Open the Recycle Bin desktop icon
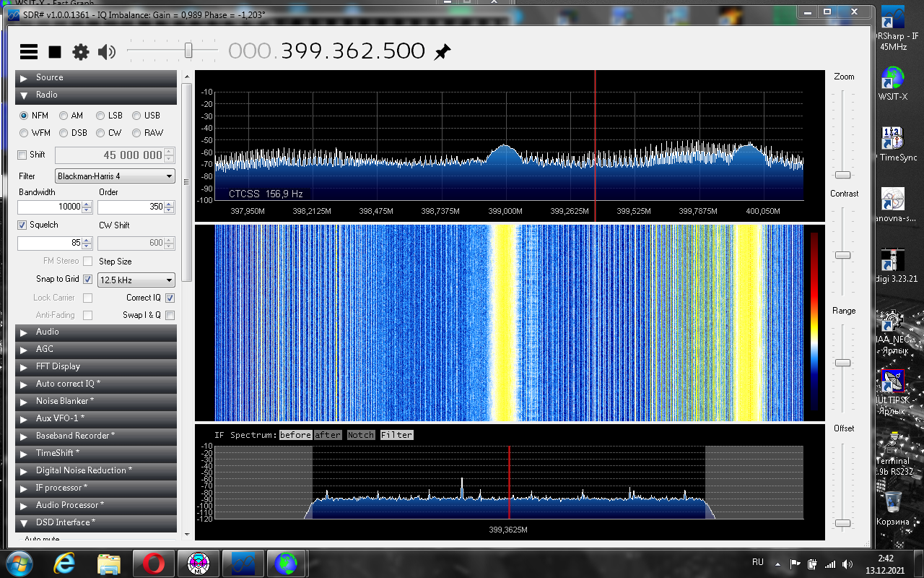Image resolution: width=924 pixels, height=578 pixels. [893, 502]
